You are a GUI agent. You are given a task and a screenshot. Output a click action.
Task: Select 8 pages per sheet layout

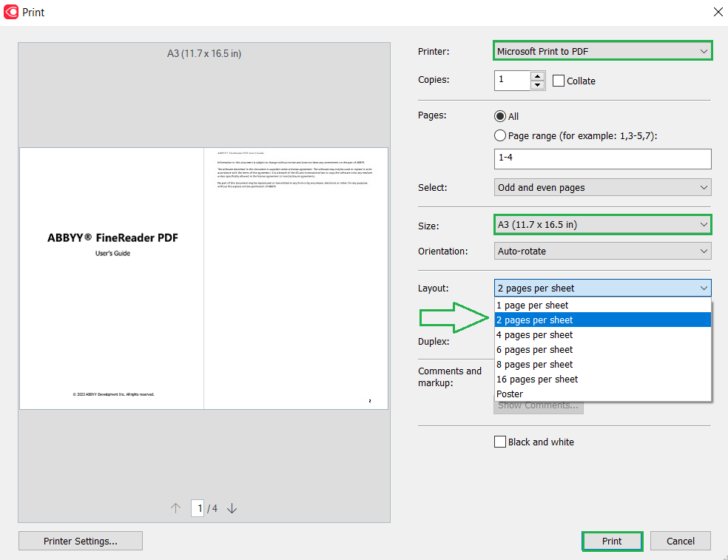[603, 365]
